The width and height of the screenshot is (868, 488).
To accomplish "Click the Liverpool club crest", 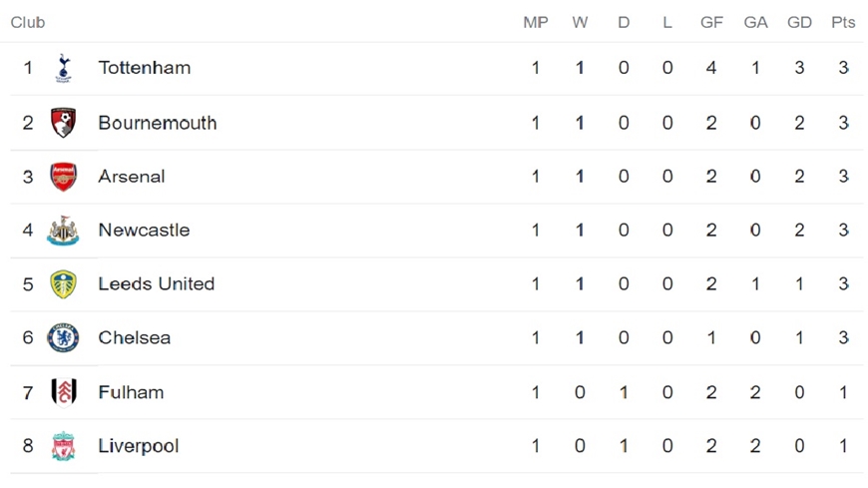I will (63, 446).
